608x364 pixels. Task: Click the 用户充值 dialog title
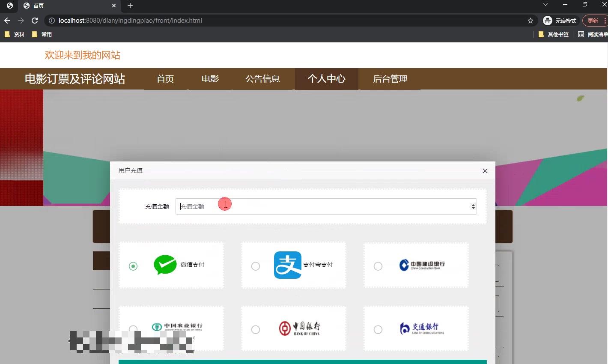131,170
